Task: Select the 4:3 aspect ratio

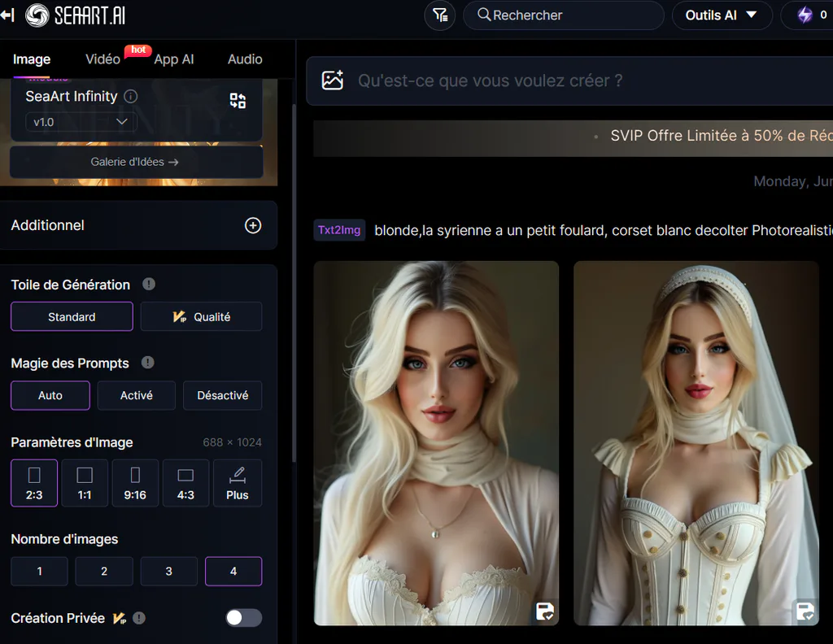Action: (185, 483)
